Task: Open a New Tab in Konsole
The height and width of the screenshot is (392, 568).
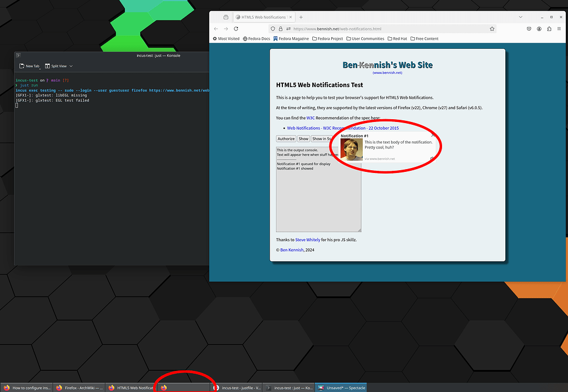Action: pyautogui.click(x=29, y=65)
